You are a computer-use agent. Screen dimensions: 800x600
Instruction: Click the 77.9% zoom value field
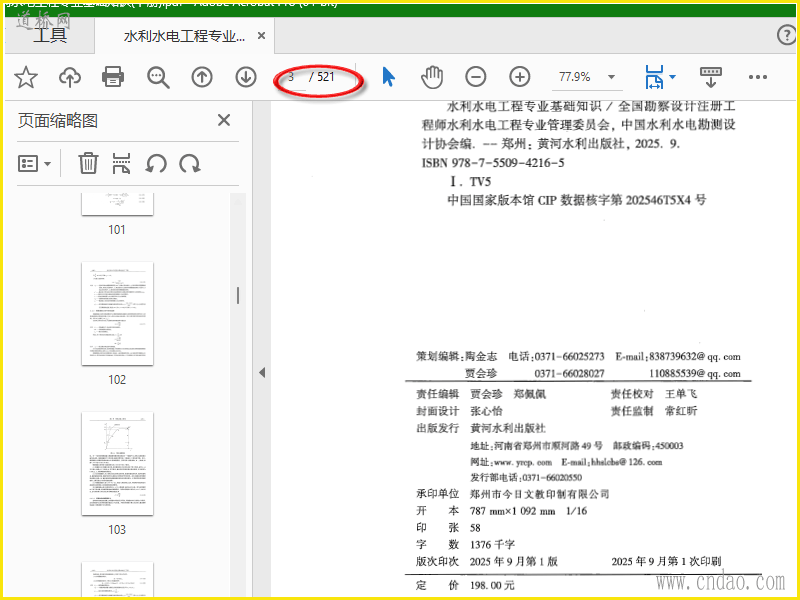pos(575,77)
